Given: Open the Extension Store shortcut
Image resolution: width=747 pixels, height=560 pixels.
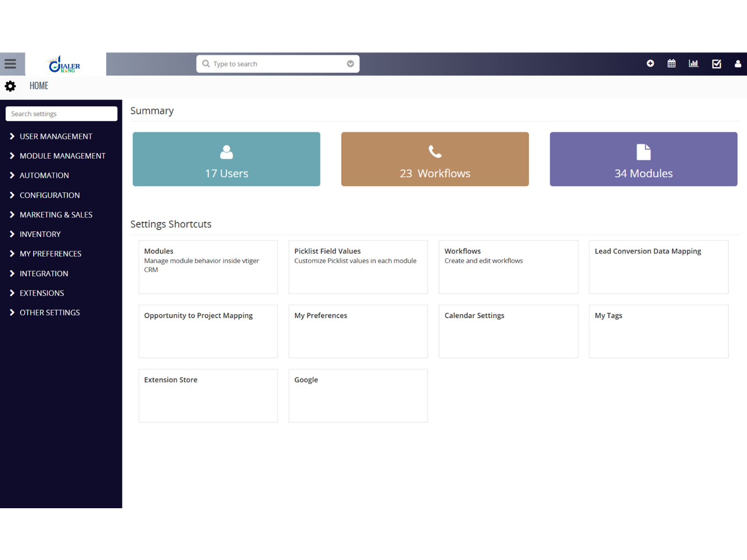Looking at the screenshot, I should (x=208, y=395).
